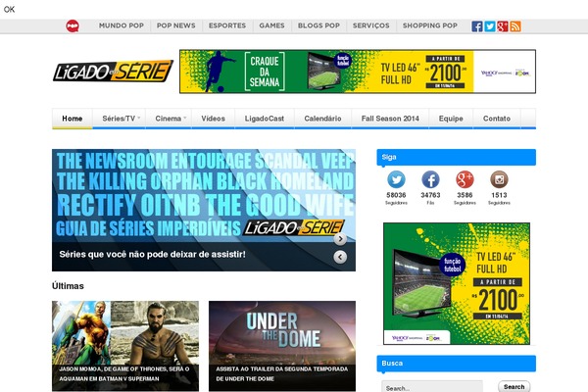
Task: Go back with slider previous arrow
Action: 340,257
